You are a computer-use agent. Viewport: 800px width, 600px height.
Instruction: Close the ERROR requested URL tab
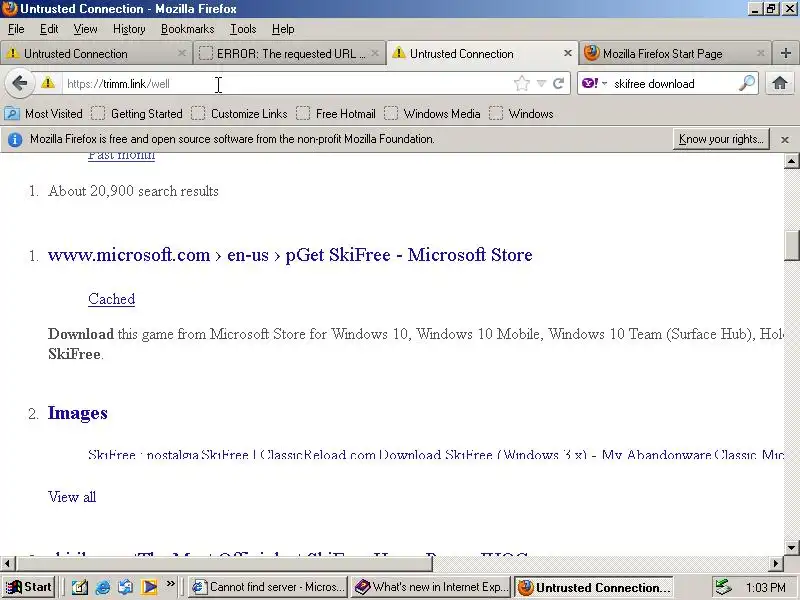click(x=375, y=53)
